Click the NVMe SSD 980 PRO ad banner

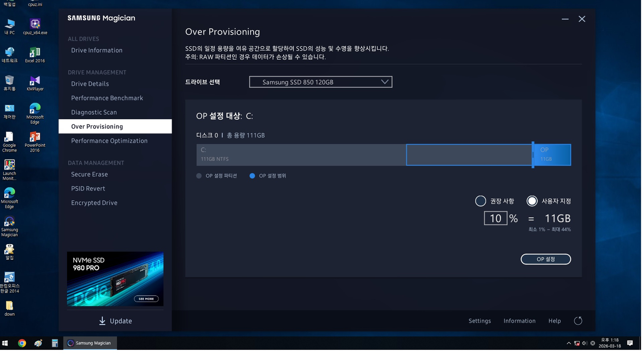click(x=115, y=280)
